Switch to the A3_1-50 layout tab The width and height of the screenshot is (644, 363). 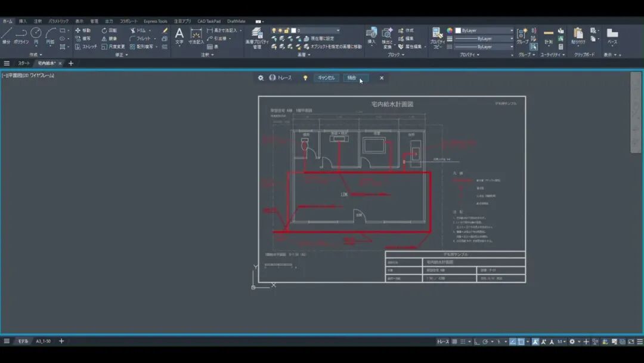coord(43,342)
